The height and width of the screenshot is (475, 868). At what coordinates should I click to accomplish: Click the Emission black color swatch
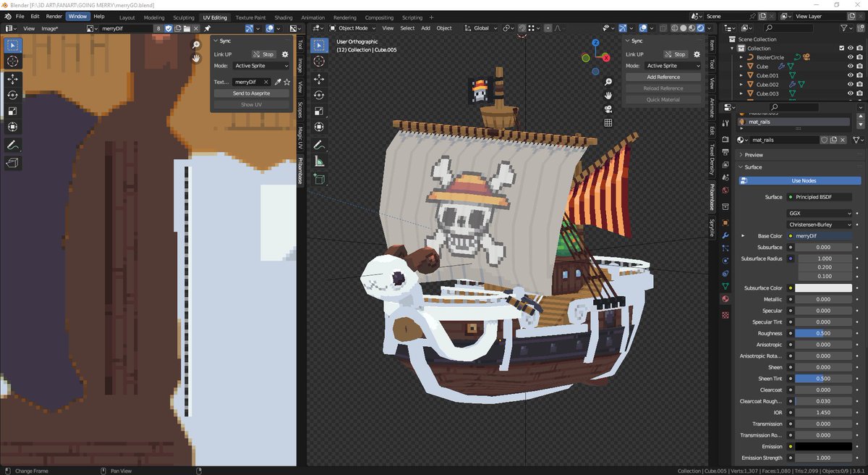coord(824,447)
